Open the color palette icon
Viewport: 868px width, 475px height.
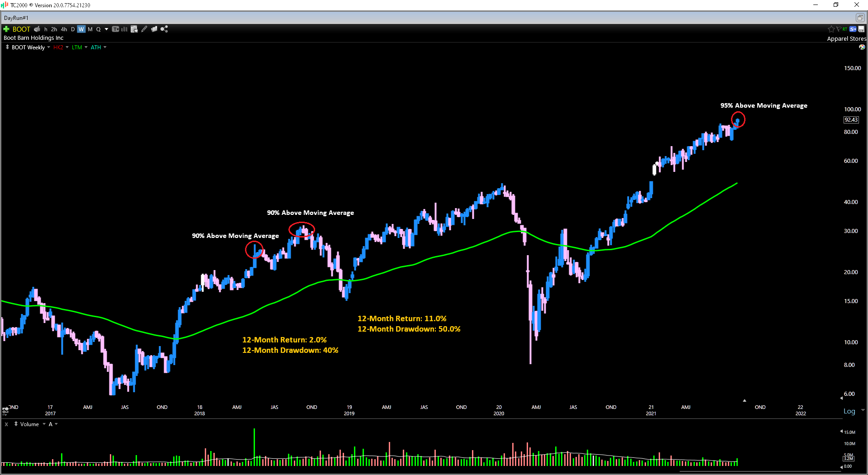(862, 47)
